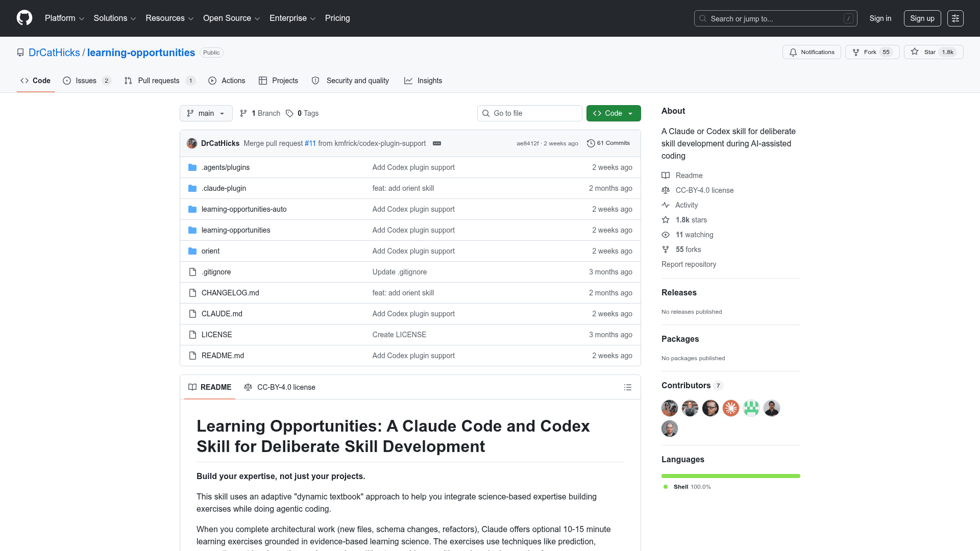Viewport: 980px width, 551px height.
Task: Open DrCatHicks avatar in commit bar
Action: coord(192,143)
